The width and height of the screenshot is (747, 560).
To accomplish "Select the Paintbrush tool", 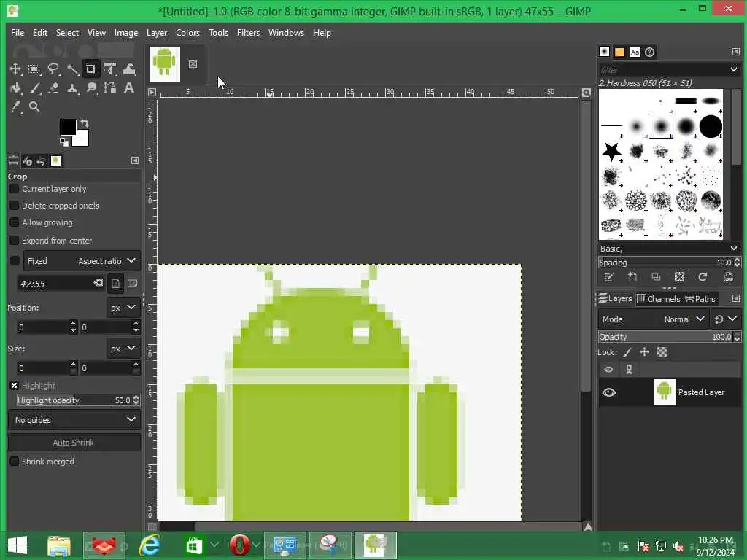I will [x=34, y=88].
